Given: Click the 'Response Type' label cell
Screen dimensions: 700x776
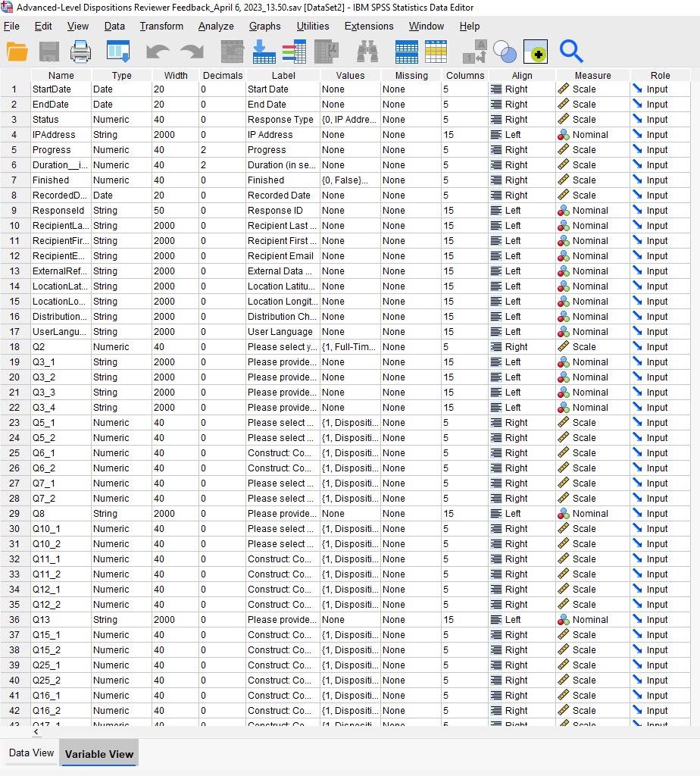Looking at the screenshot, I should click(x=283, y=120).
